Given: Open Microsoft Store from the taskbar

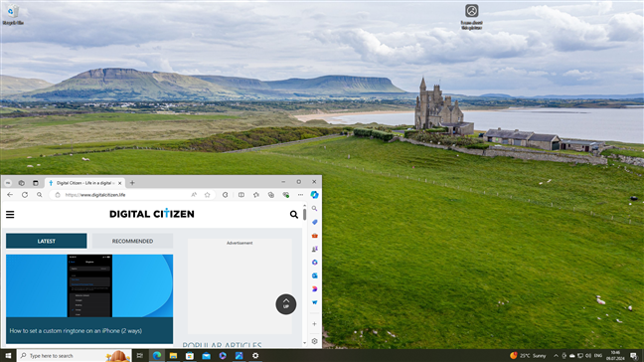Looking at the screenshot, I should (x=190, y=356).
